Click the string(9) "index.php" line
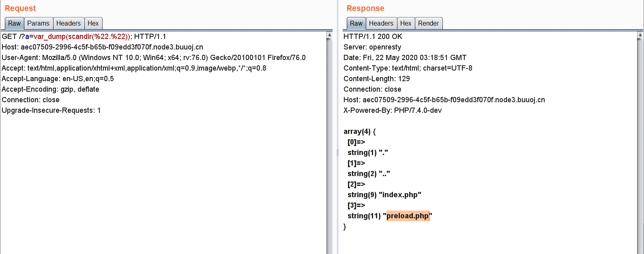This screenshot has height=254, width=644. [x=384, y=195]
